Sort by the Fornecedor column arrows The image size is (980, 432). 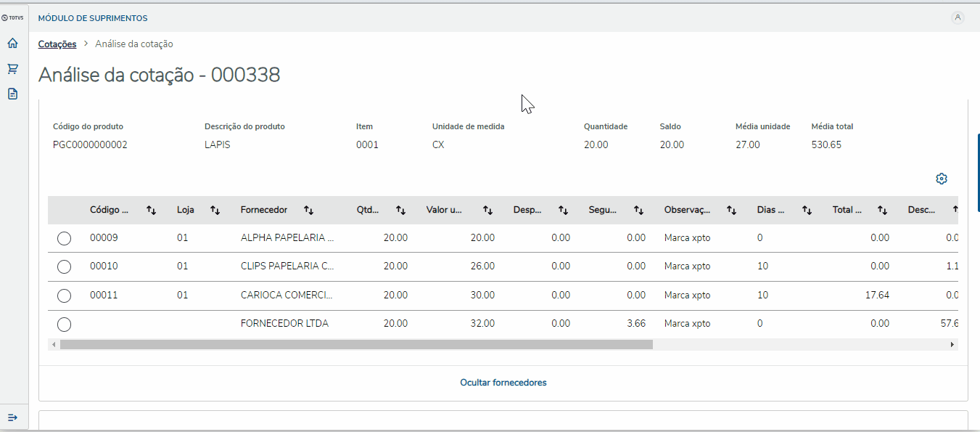pos(308,210)
